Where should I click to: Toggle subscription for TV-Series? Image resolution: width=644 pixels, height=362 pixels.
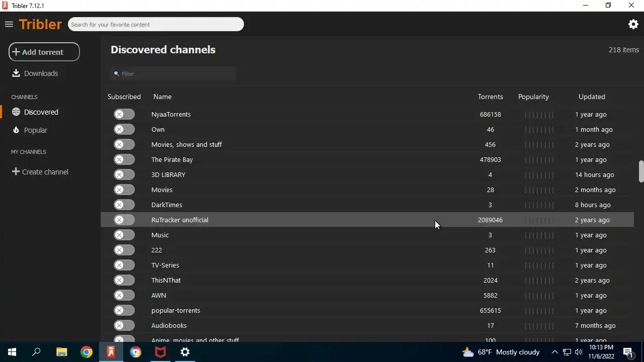coord(124,265)
